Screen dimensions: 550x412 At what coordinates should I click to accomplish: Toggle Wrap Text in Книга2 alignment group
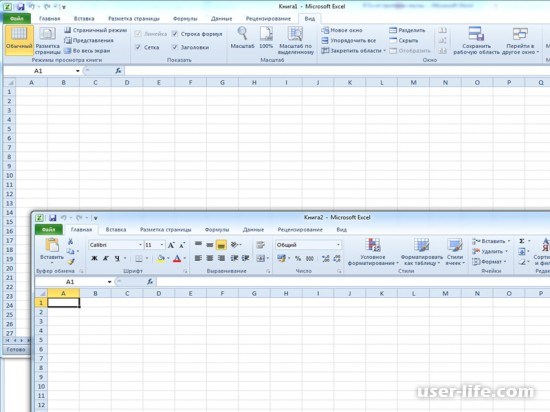click(260, 245)
